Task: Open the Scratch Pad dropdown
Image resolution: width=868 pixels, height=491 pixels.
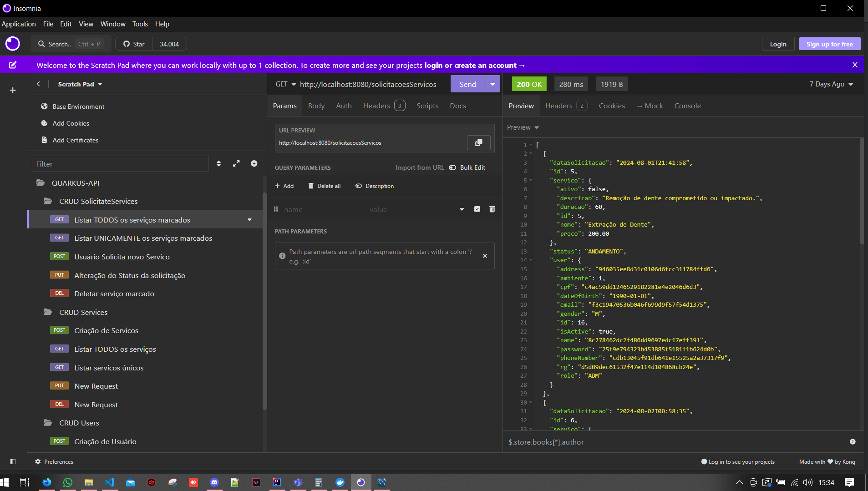Action: [80, 84]
